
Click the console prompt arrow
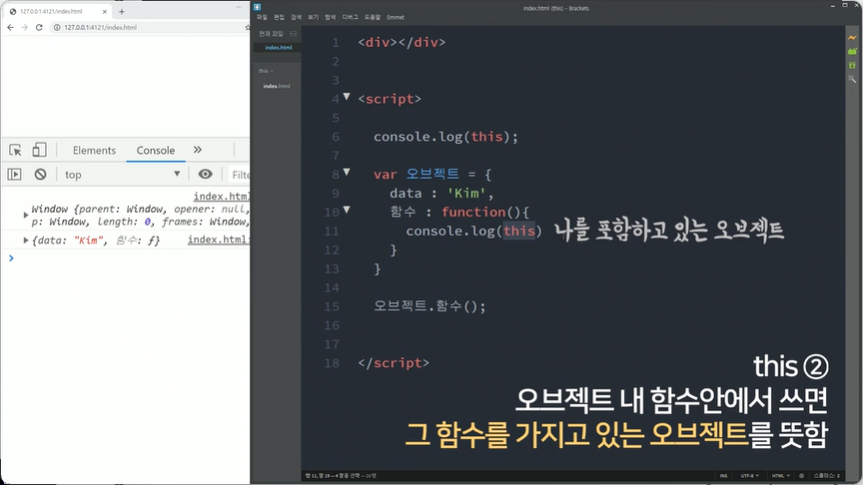(x=11, y=258)
